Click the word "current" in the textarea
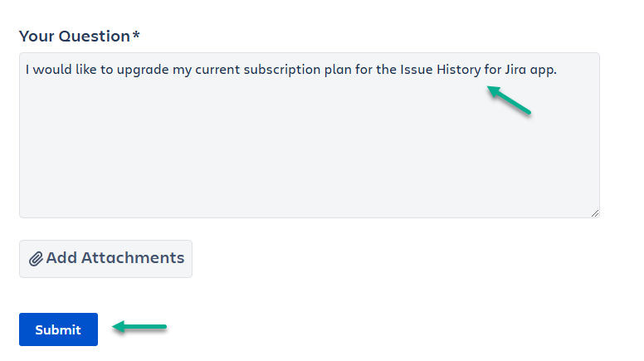This screenshot has width=644, height=361. [x=218, y=70]
